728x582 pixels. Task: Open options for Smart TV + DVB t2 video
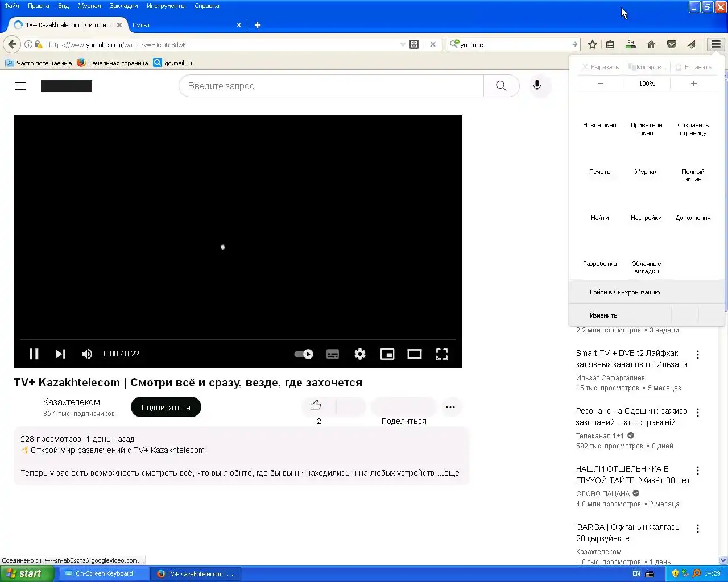(698, 354)
